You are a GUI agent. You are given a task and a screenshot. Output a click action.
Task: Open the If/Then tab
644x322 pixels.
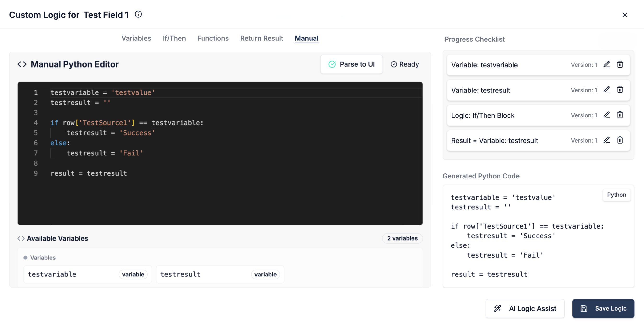(174, 38)
